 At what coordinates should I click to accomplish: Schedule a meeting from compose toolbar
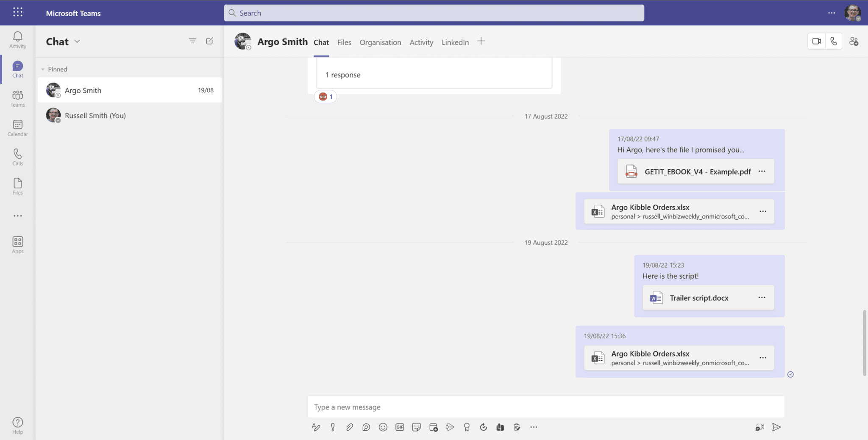pos(433,427)
